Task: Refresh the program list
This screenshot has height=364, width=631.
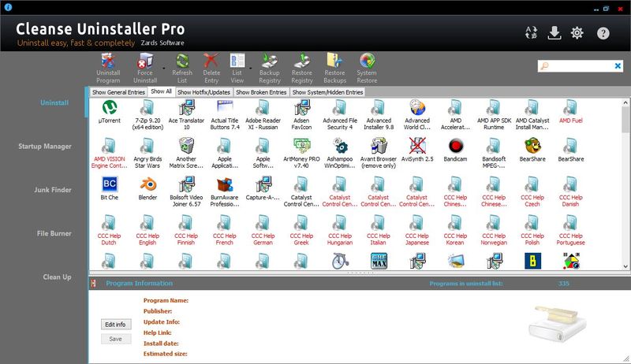Action: [x=182, y=69]
